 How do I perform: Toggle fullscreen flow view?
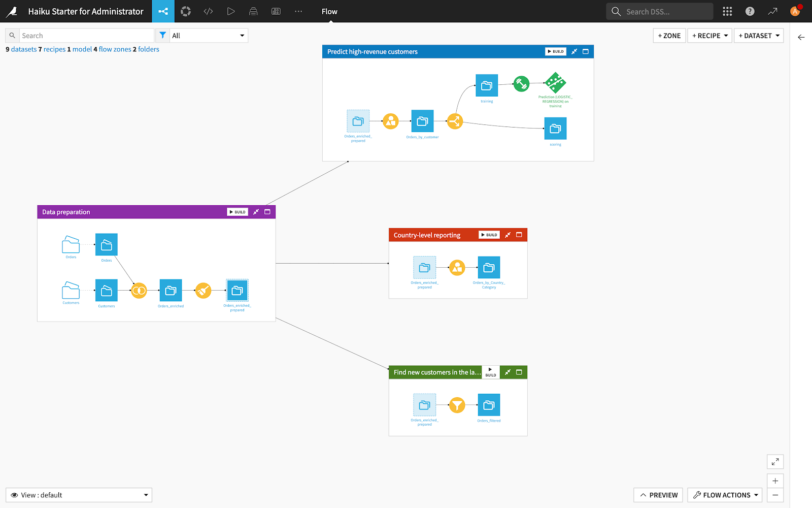(x=775, y=461)
